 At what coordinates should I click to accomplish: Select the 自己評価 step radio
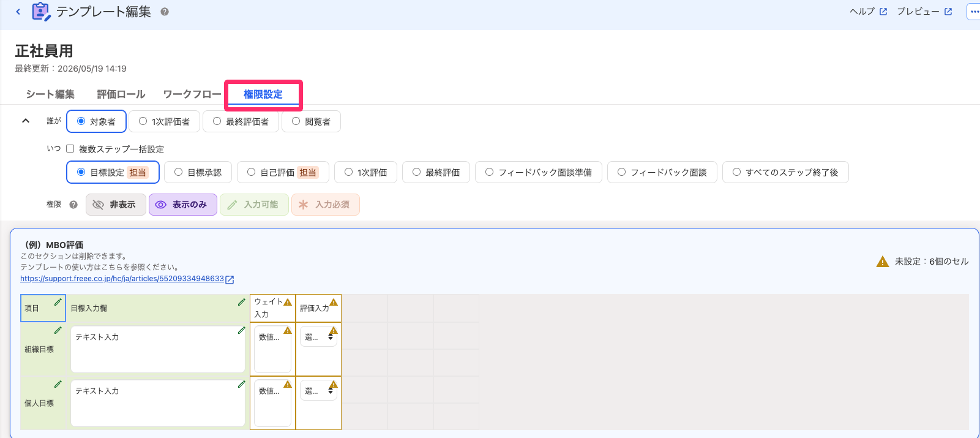283,172
